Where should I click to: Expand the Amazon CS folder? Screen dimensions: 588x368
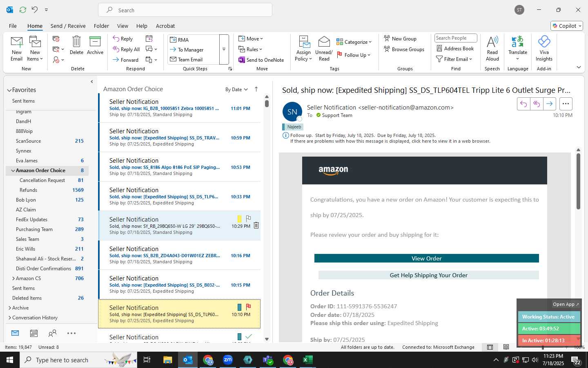pos(13,278)
